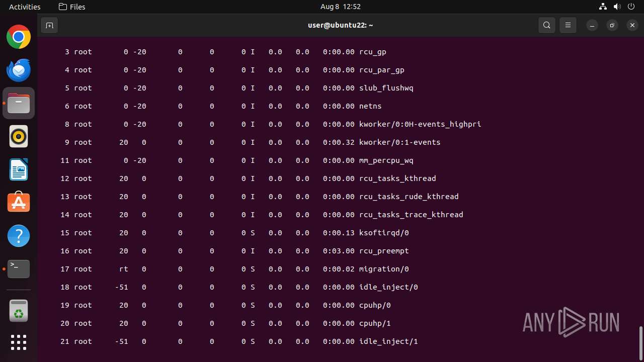This screenshot has height=362, width=644.
Task: Select the rcu_preempt process name
Action: [384, 251]
